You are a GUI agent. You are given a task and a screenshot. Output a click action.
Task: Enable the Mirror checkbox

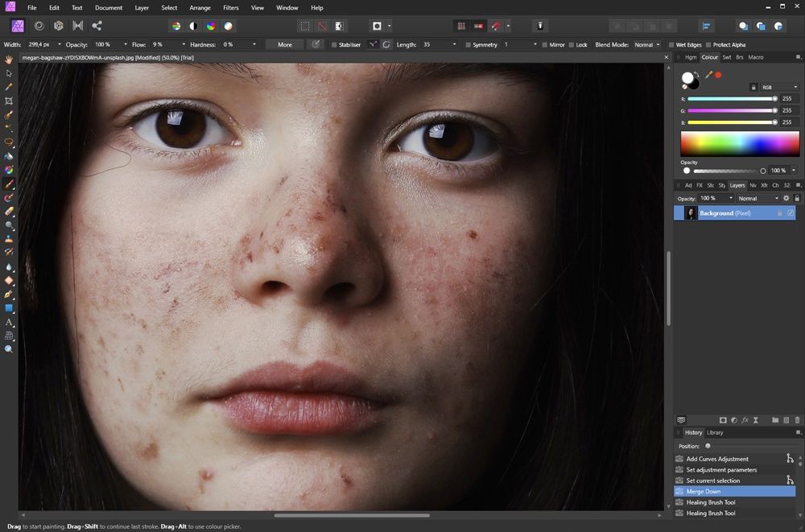[545, 45]
